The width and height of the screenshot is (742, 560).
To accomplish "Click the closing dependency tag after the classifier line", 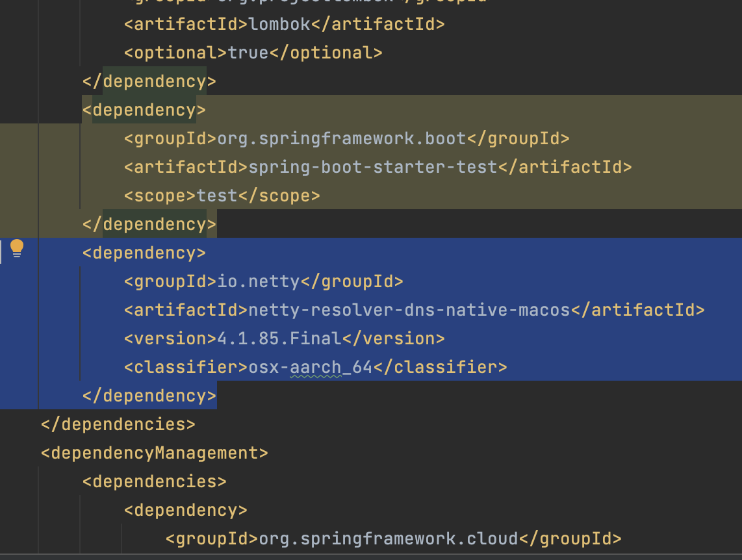I will tap(149, 396).
